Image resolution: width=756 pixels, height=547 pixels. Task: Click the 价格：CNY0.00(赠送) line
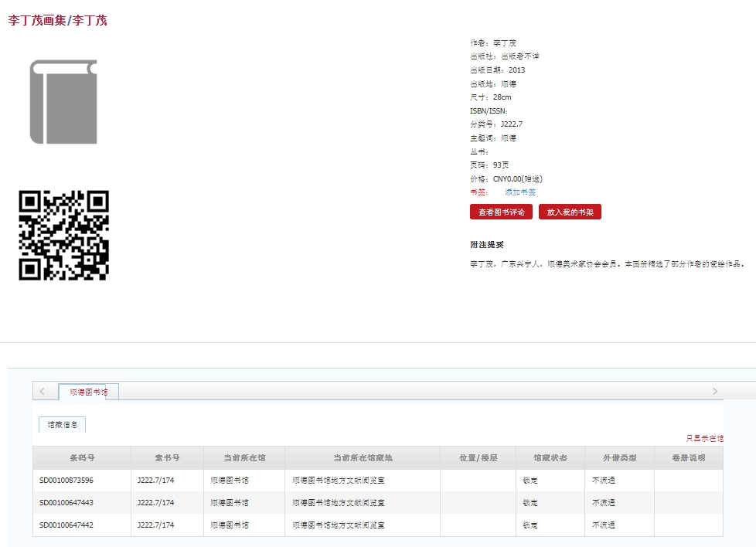[506, 178]
